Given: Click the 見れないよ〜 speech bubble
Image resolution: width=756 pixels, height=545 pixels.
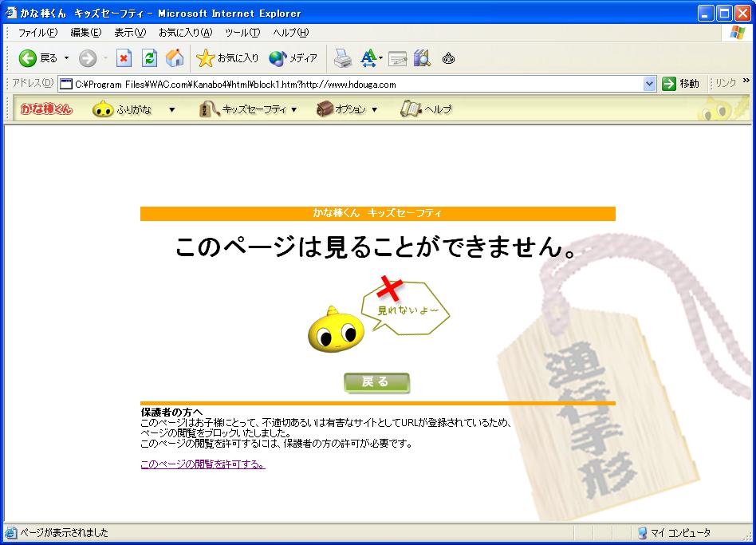Looking at the screenshot, I should 405,308.
